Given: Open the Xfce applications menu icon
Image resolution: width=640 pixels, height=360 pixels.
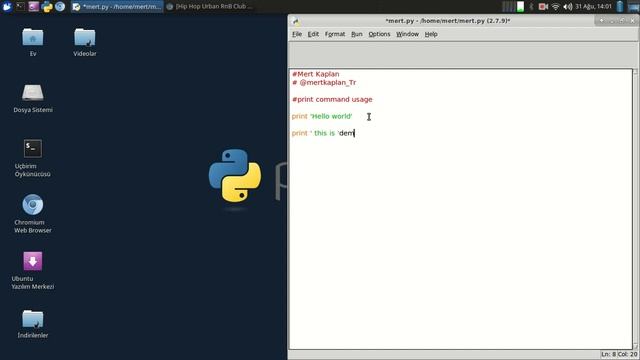Looking at the screenshot, I should tap(7, 6).
